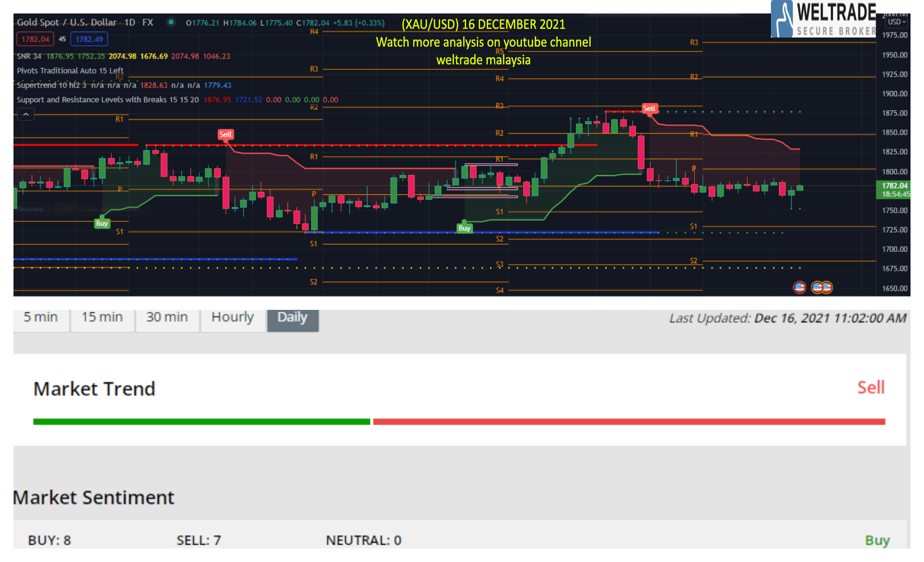
Task: Click the blue 1782.49 buy price button
Action: pyautogui.click(x=89, y=39)
